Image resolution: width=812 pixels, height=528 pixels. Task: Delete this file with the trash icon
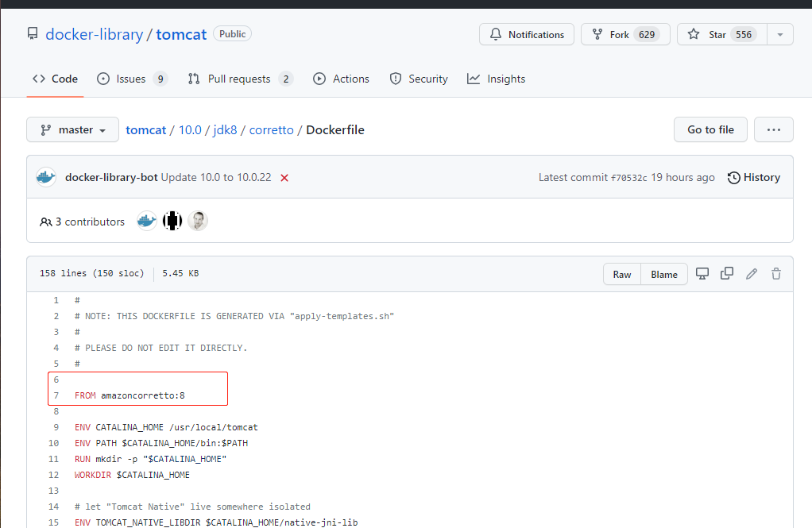(775, 274)
